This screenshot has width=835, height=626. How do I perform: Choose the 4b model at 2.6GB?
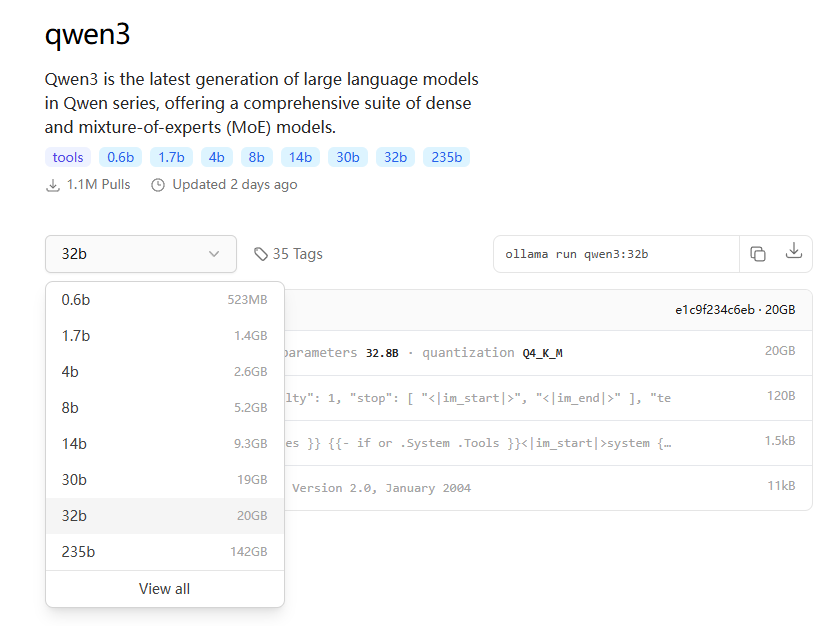tap(165, 372)
